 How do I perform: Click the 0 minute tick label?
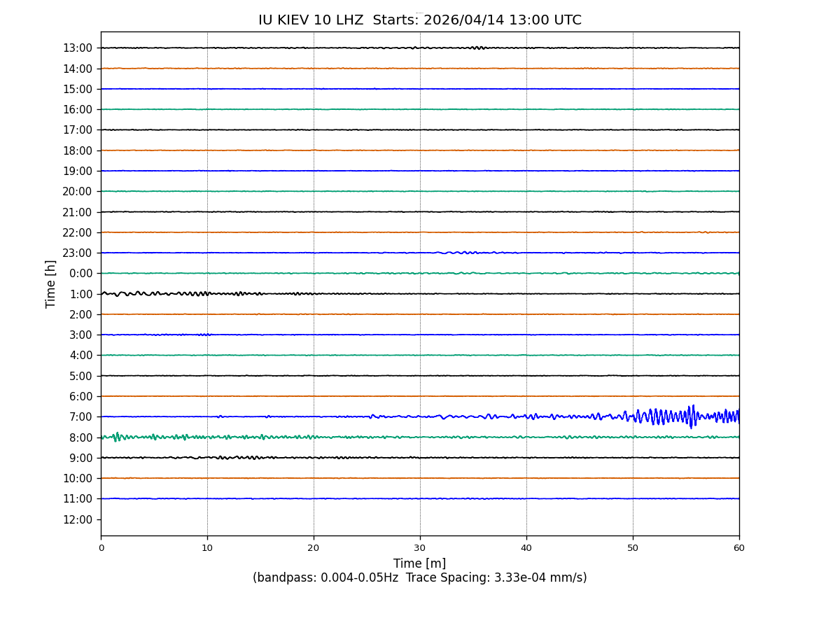point(101,548)
